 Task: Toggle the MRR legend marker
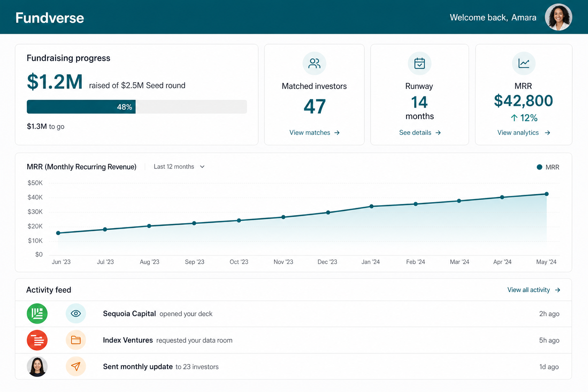[539, 167]
